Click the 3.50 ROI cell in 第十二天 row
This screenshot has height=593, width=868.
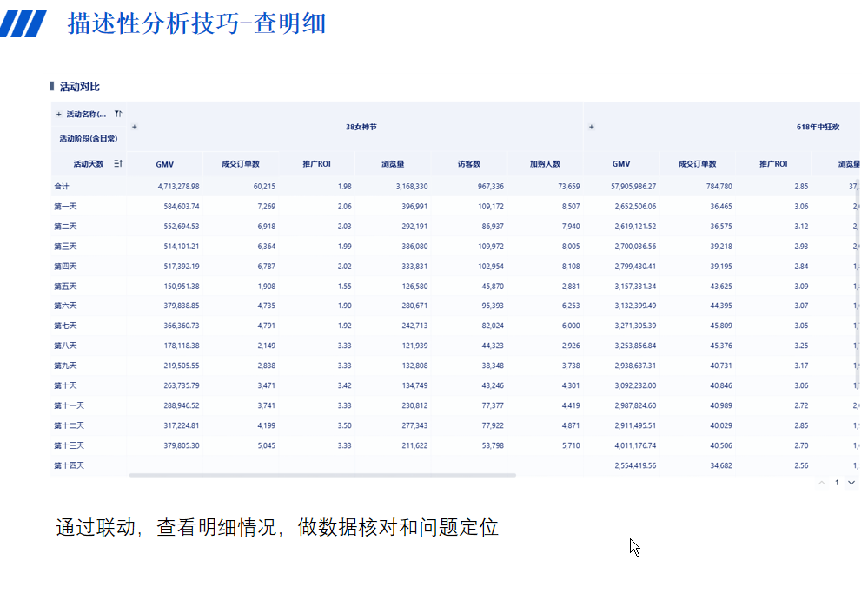point(345,425)
